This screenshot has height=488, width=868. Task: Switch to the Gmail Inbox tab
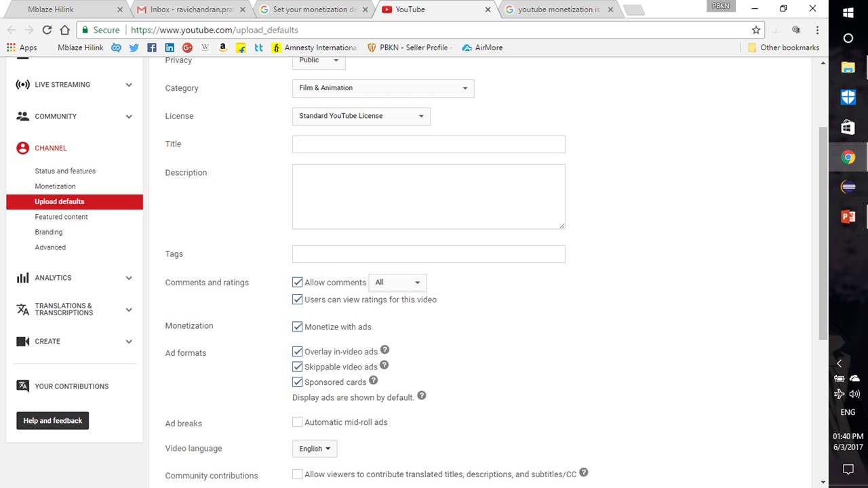tap(190, 9)
